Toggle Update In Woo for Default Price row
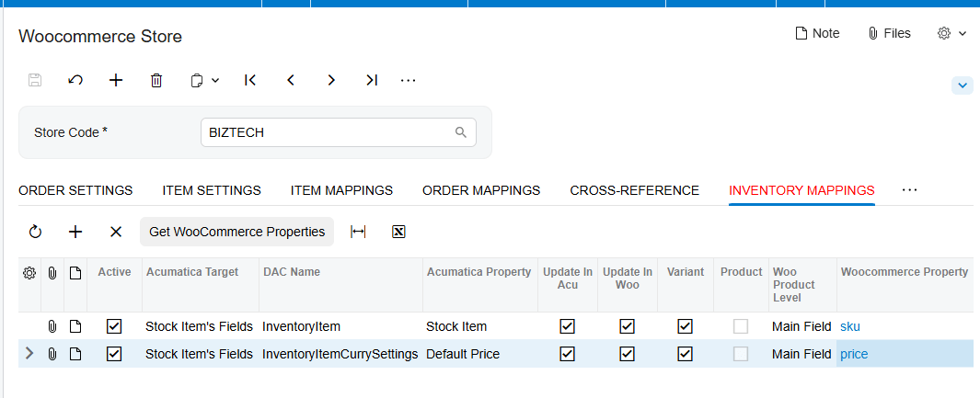The height and width of the screenshot is (398, 980). tap(627, 354)
